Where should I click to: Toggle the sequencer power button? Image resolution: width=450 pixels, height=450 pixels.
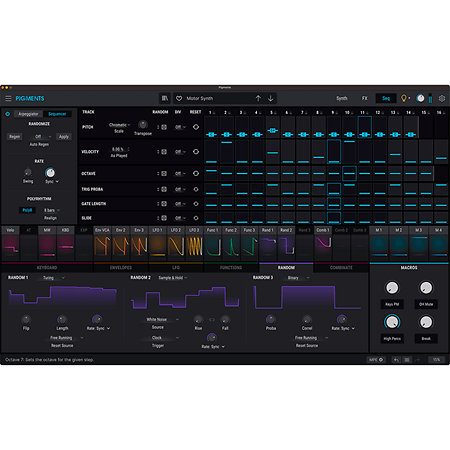7,114
